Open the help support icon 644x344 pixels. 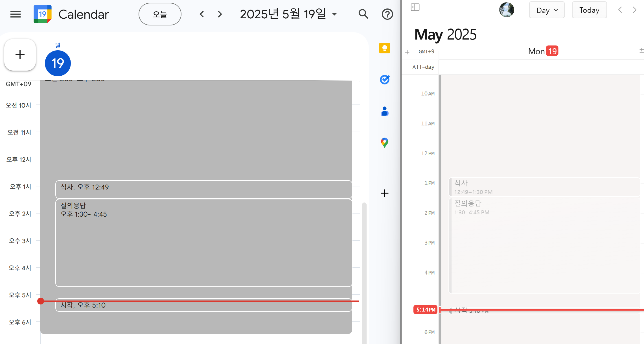(387, 14)
